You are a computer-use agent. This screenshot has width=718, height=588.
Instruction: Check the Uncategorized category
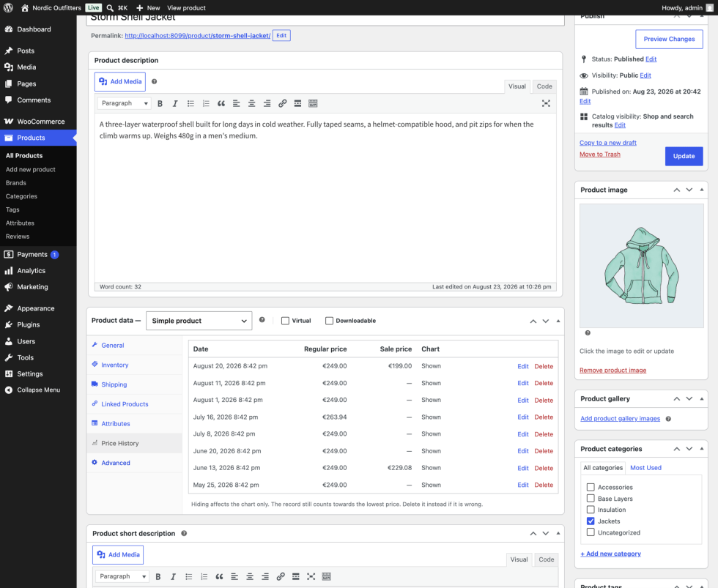point(591,532)
